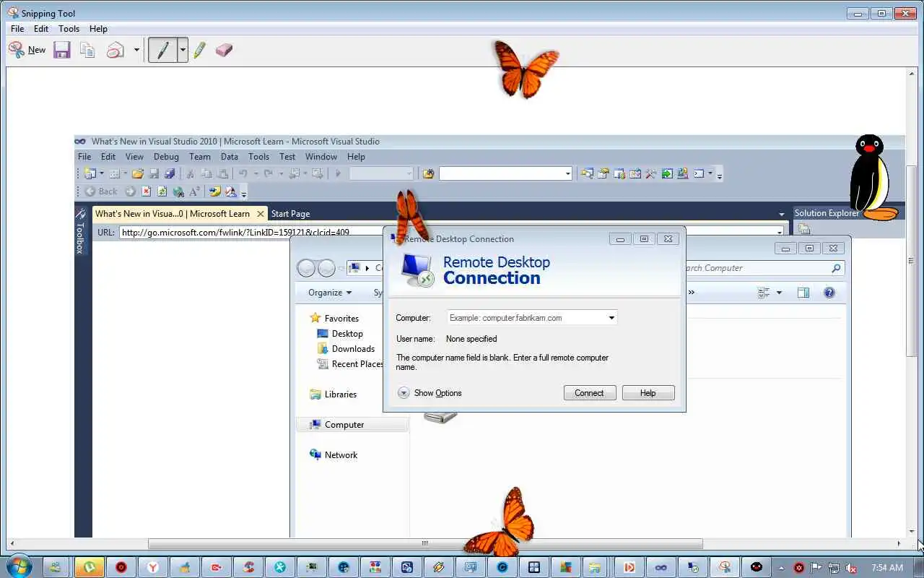924x578 pixels.
Task: Save the snip with the floppy disk icon
Action: 62,50
